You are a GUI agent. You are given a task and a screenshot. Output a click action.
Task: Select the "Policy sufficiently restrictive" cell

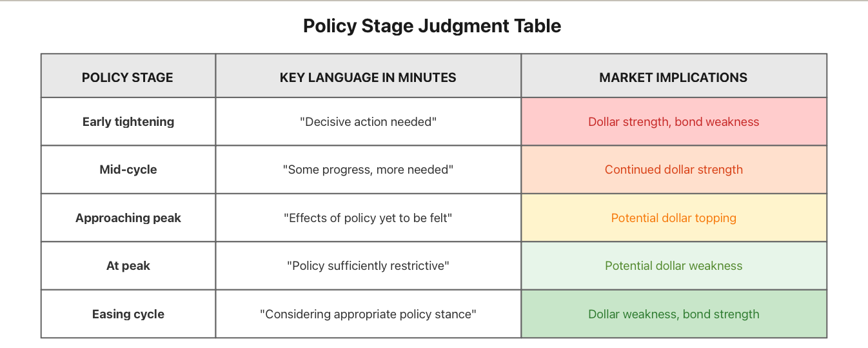point(368,265)
